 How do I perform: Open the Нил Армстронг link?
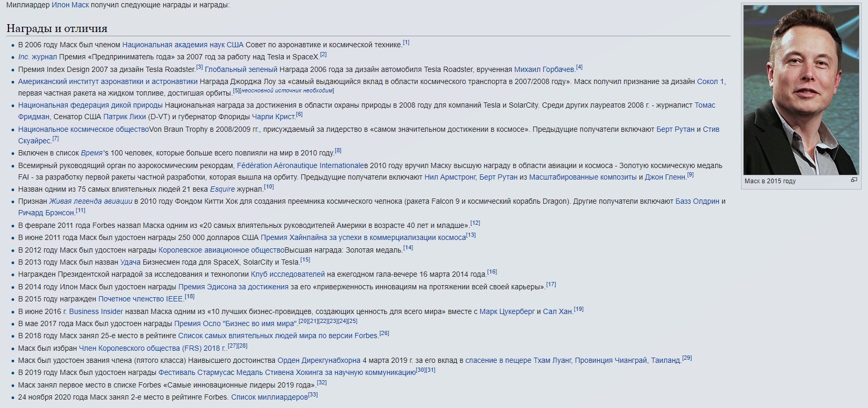(450, 177)
